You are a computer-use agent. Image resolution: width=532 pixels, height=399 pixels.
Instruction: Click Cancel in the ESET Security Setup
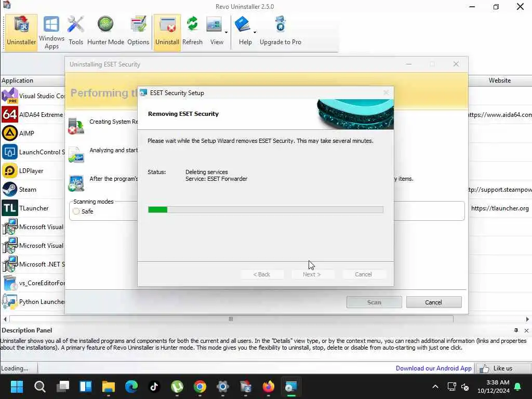(x=363, y=274)
